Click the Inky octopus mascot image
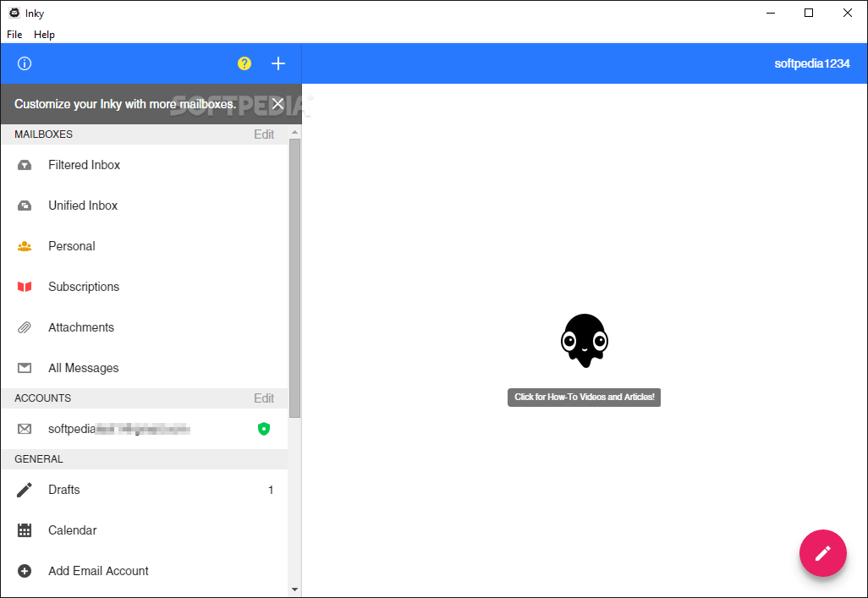The height and width of the screenshot is (598, 868). click(584, 341)
